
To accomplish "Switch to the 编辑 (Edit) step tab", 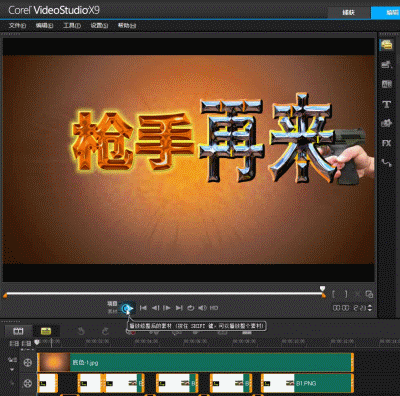I will [386, 13].
